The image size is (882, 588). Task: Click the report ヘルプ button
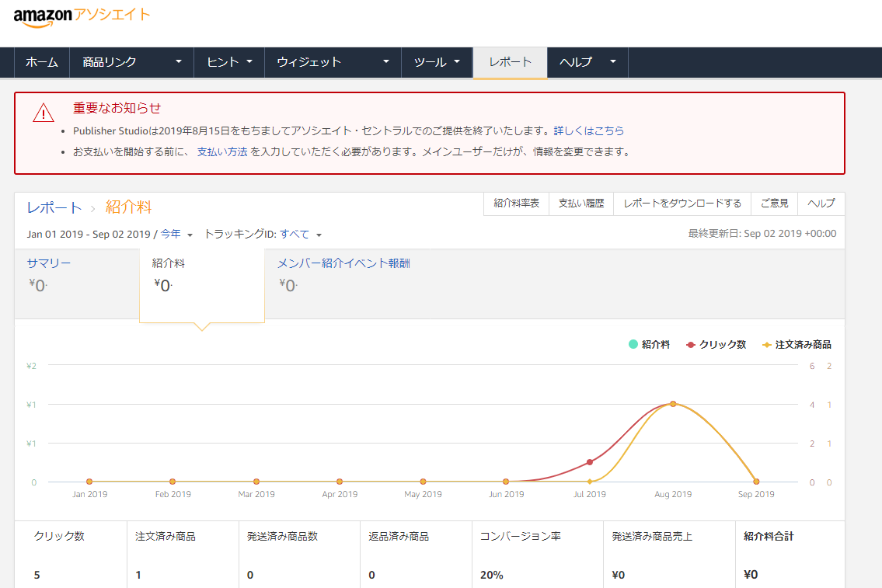pos(821,204)
